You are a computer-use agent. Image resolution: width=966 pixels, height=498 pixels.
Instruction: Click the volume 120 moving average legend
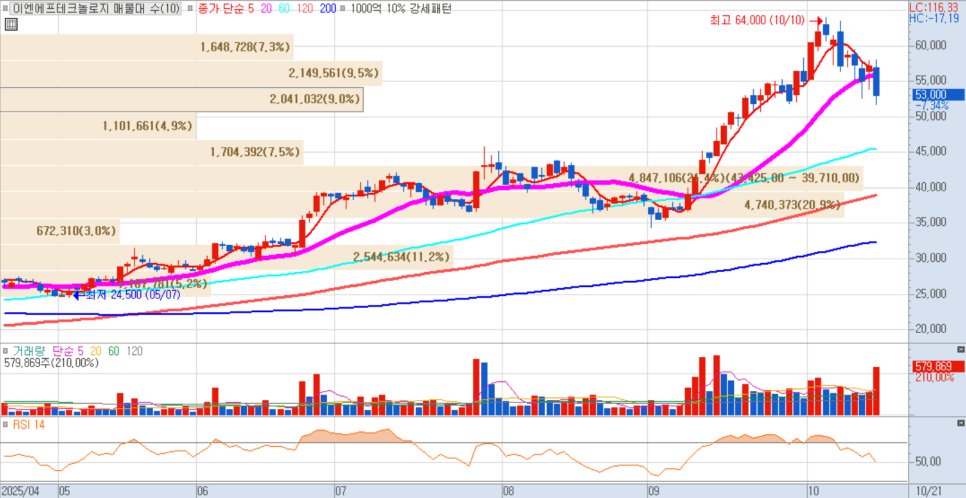[134, 351]
